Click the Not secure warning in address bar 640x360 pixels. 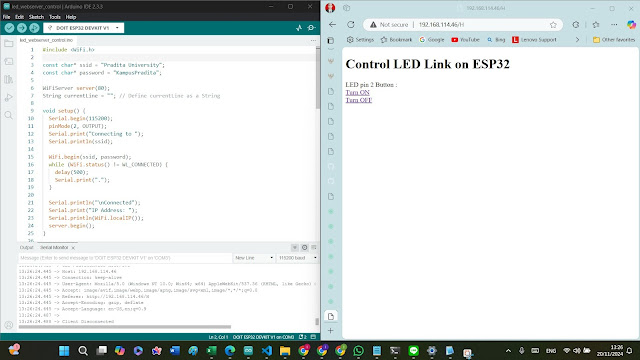pyautogui.click(x=389, y=25)
